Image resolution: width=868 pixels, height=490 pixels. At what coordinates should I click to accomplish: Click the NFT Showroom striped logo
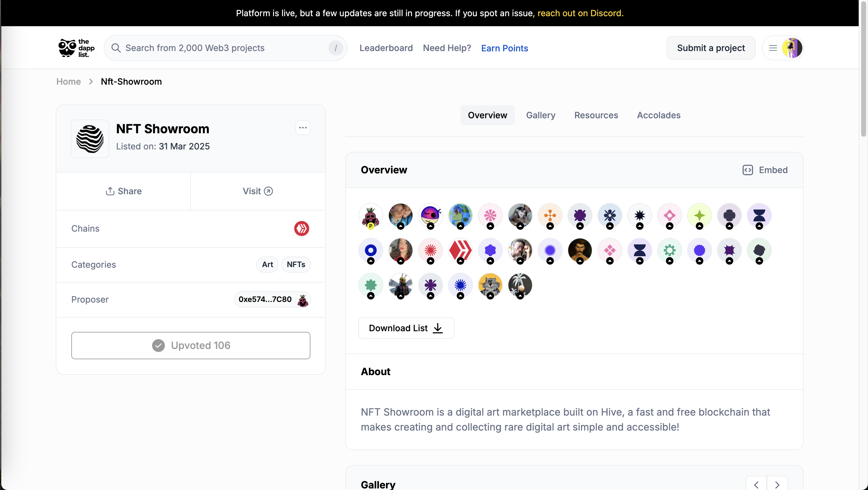click(x=90, y=139)
